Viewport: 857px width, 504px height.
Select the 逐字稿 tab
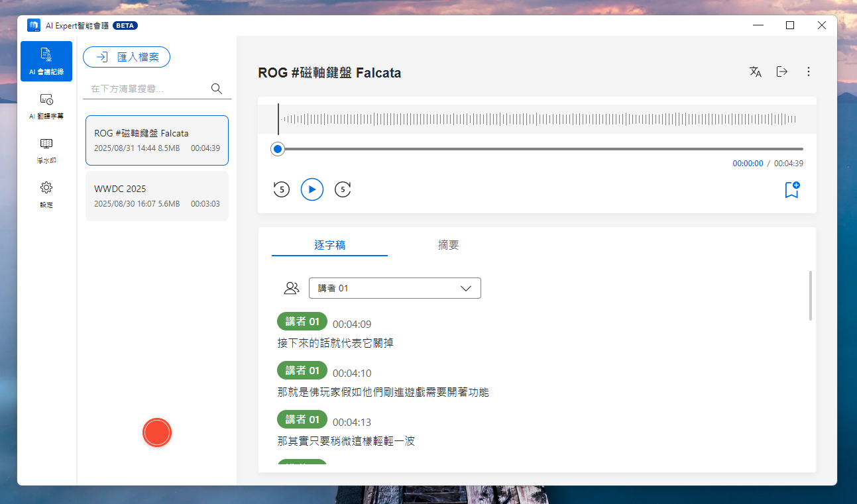329,245
